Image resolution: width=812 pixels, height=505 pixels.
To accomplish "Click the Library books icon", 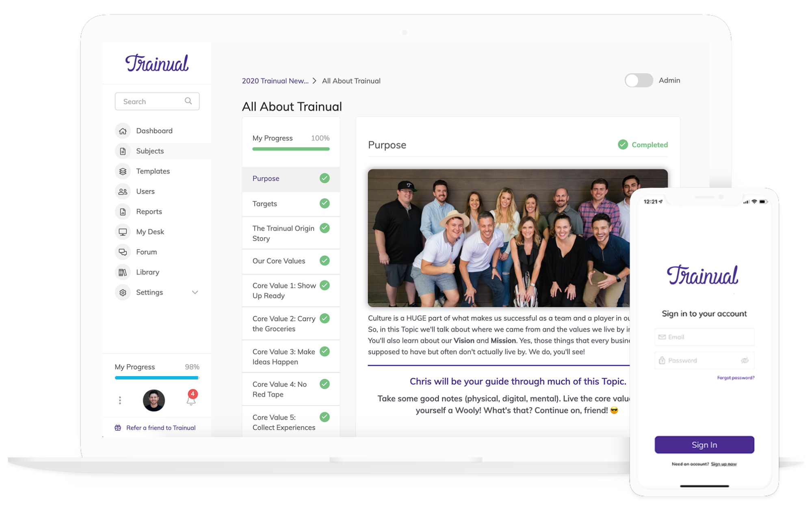I will (123, 272).
